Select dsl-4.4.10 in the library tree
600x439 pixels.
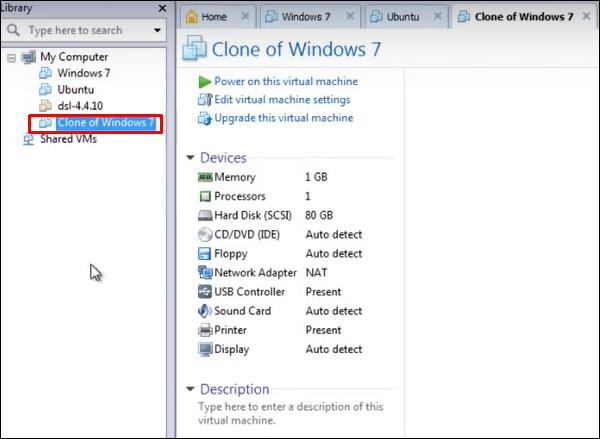tap(80, 106)
